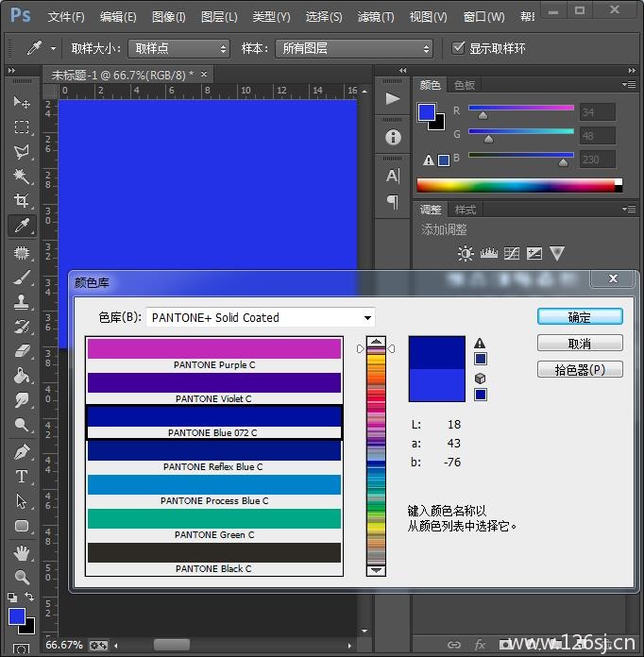Open the Adjustments panel flyout menu

click(629, 209)
